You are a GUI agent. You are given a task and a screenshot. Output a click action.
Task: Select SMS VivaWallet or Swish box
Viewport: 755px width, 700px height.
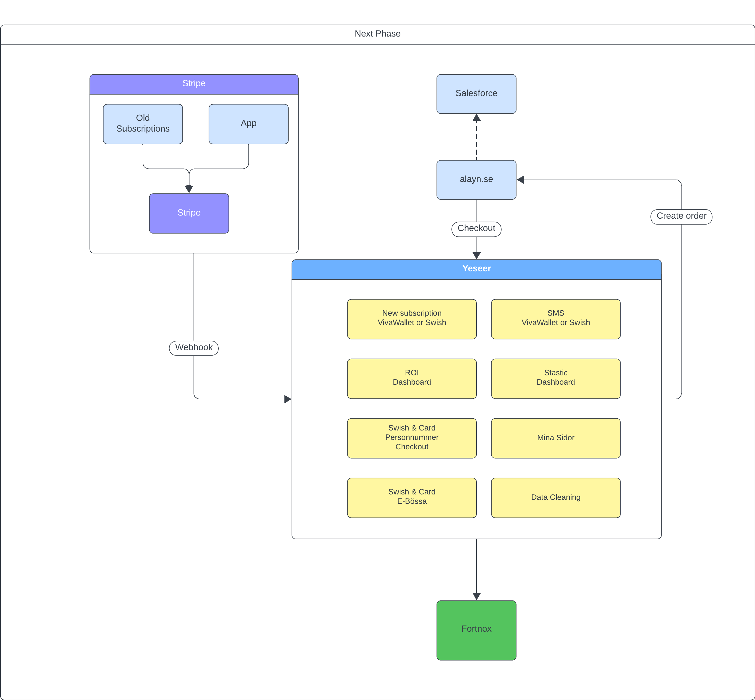click(556, 319)
